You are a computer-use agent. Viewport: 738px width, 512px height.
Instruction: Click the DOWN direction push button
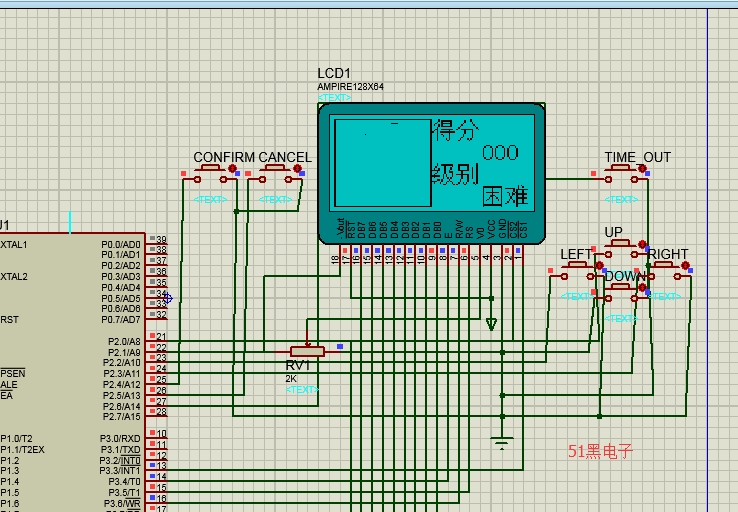[x=621, y=292]
